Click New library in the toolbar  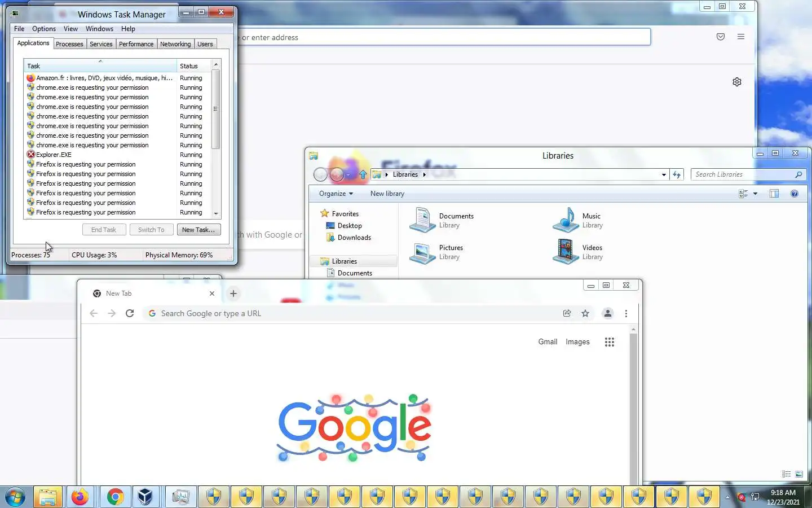click(387, 194)
